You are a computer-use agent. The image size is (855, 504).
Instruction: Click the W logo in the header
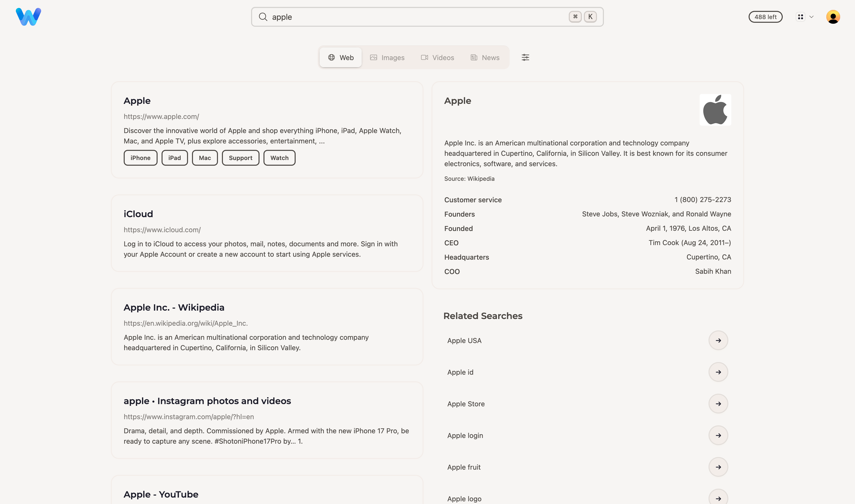28,17
